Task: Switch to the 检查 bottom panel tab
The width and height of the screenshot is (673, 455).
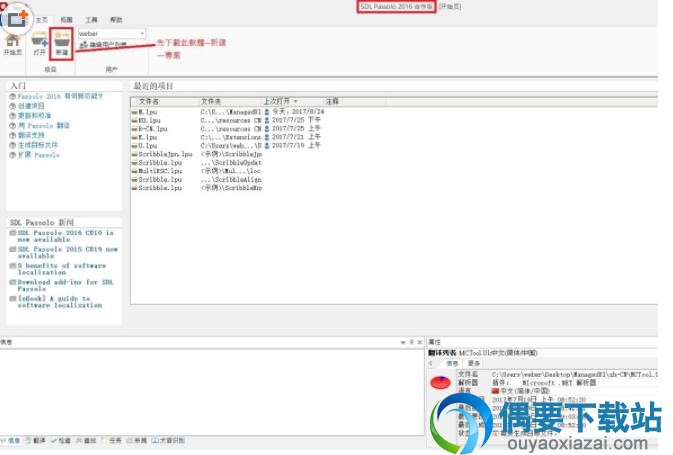Action: [61, 440]
